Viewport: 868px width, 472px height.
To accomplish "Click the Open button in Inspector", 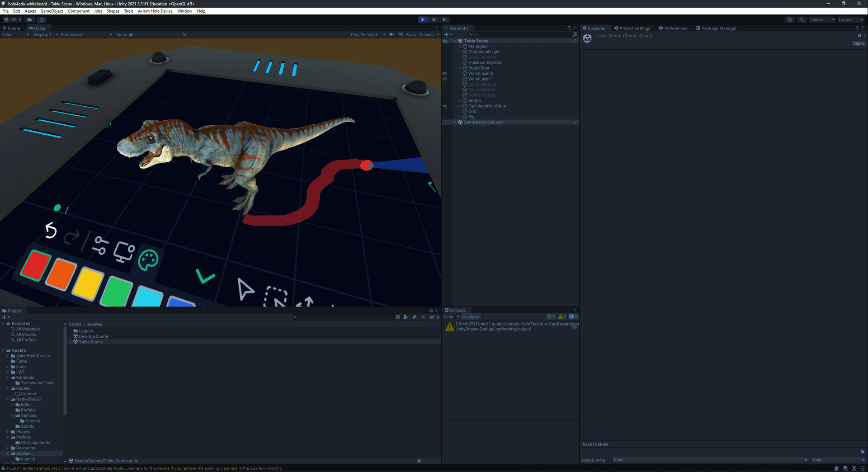I will 858,44.
